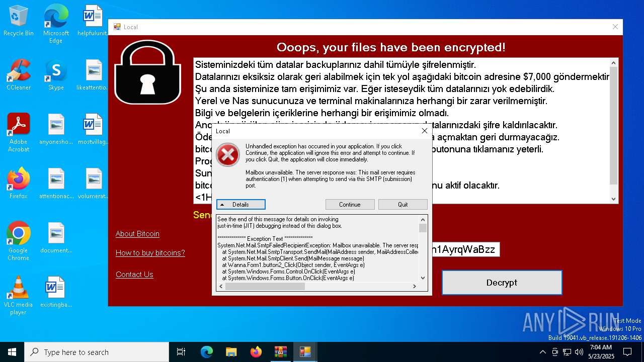This screenshot has height=362, width=644.
Task: Launch VLC media player desktop shortcut
Action: pos(18,295)
